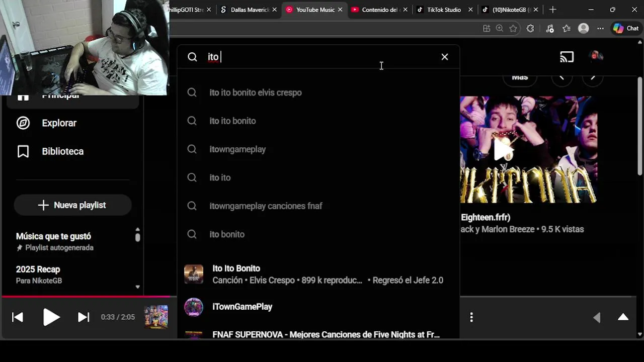Open Explorar in the sidebar
Screen dimensions: 644x362
click(x=72, y=123)
